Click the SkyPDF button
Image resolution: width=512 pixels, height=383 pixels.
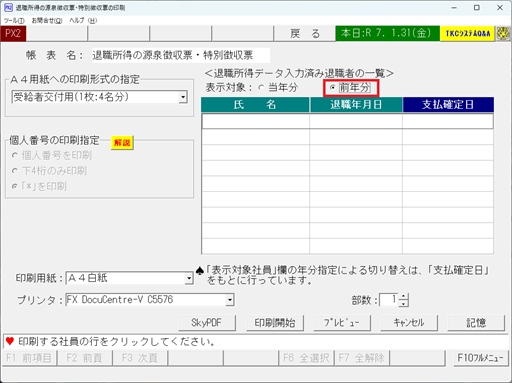pos(207,322)
